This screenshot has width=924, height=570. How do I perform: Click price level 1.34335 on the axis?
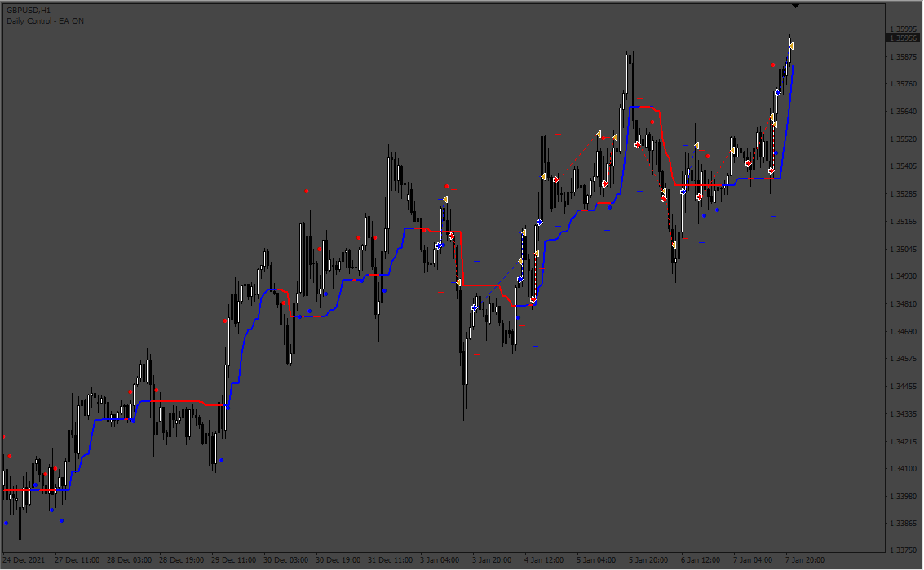click(903, 413)
